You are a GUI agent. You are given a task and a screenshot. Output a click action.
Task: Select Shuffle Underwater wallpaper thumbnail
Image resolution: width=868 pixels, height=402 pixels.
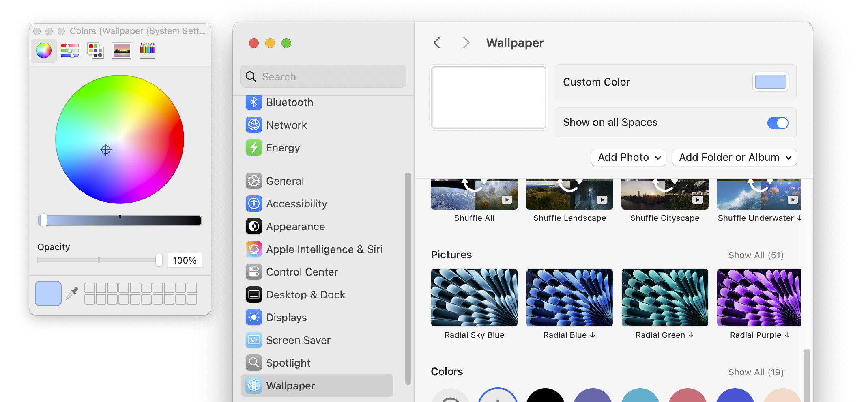758,194
